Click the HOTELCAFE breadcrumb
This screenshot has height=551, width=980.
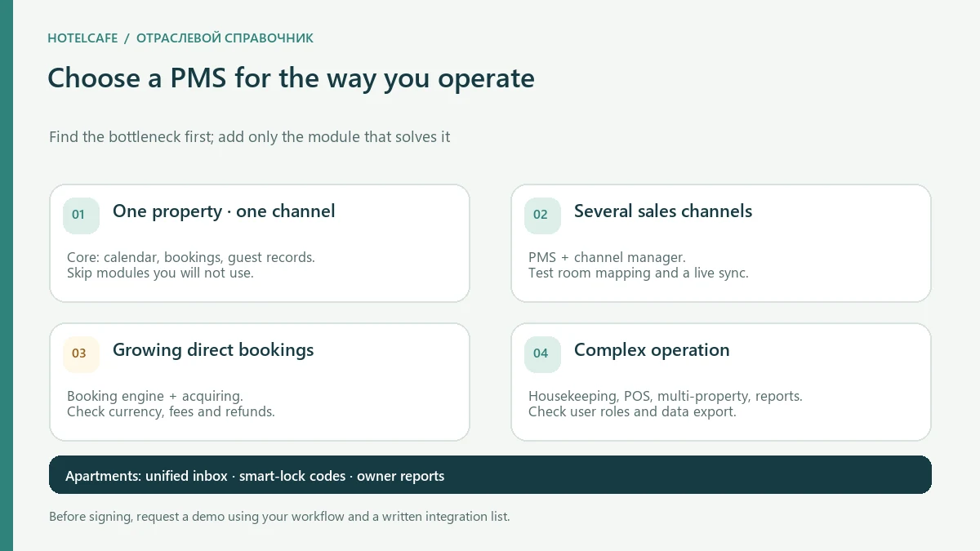click(x=82, y=38)
